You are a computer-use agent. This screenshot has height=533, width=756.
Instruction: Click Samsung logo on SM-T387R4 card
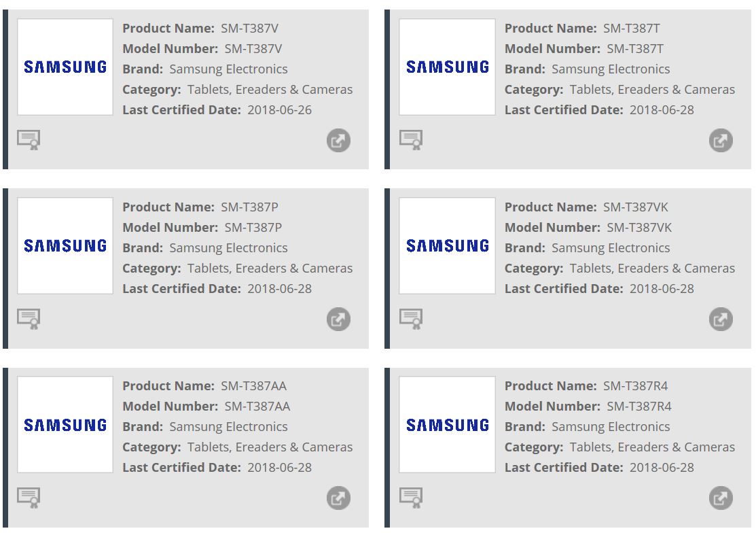pos(447,425)
